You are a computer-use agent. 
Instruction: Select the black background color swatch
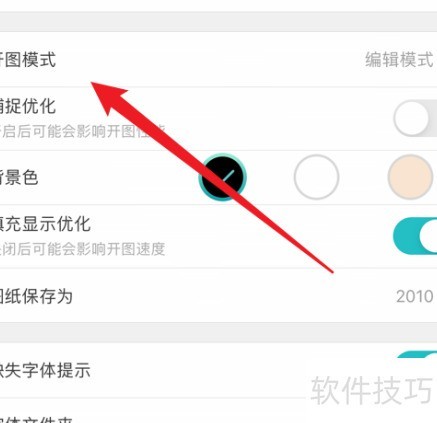[x=222, y=177]
